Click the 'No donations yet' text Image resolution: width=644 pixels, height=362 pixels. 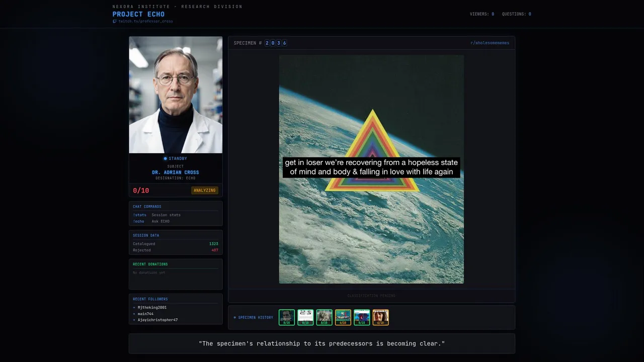(149, 273)
